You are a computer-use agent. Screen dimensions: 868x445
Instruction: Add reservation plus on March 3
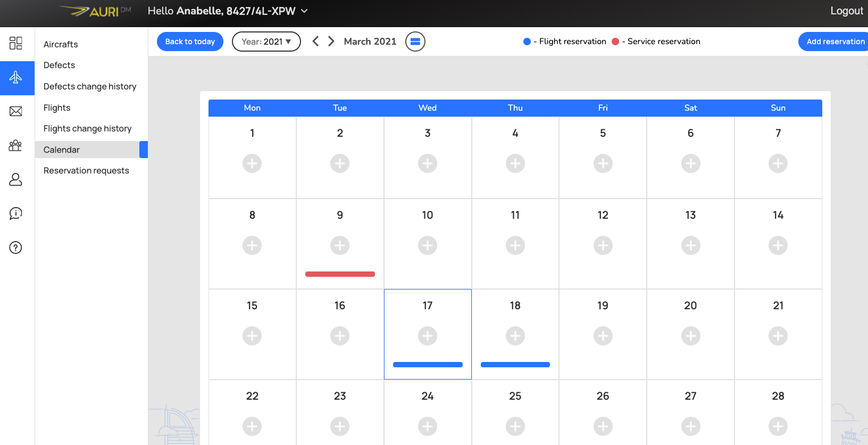point(428,163)
